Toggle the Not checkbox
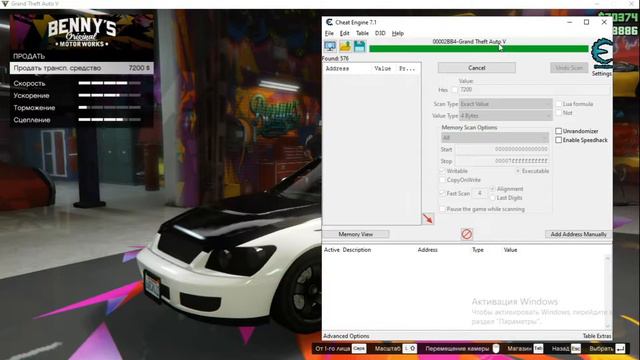Viewport: 640px width, 360px height. [x=559, y=113]
